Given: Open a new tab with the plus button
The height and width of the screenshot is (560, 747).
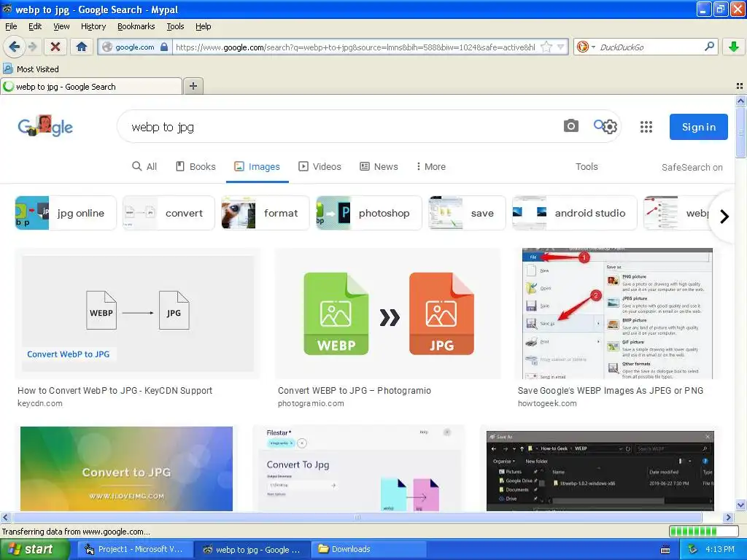Looking at the screenshot, I should pos(193,86).
